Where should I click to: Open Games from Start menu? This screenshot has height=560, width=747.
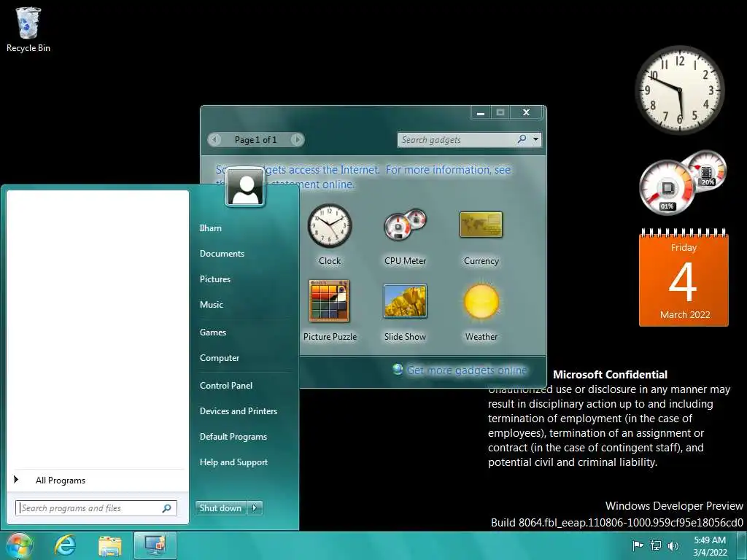click(x=213, y=332)
